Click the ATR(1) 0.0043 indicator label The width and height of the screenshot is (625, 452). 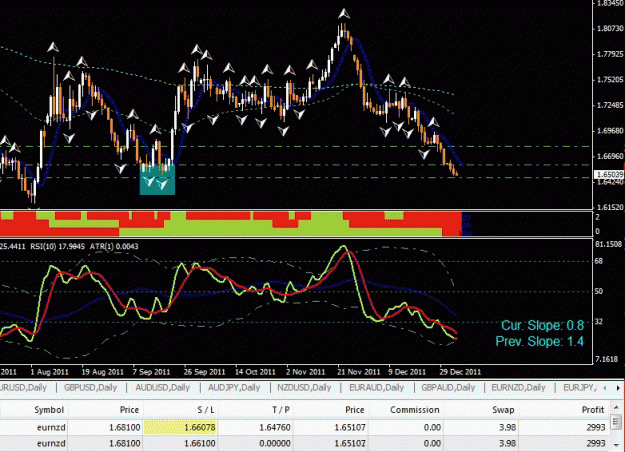pyautogui.click(x=114, y=246)
